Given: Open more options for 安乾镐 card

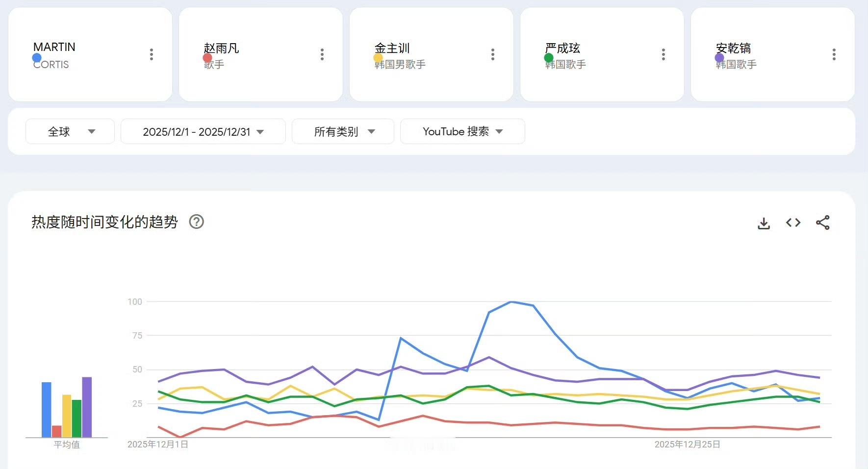Looking at the screenshot, I should [834, 54].
